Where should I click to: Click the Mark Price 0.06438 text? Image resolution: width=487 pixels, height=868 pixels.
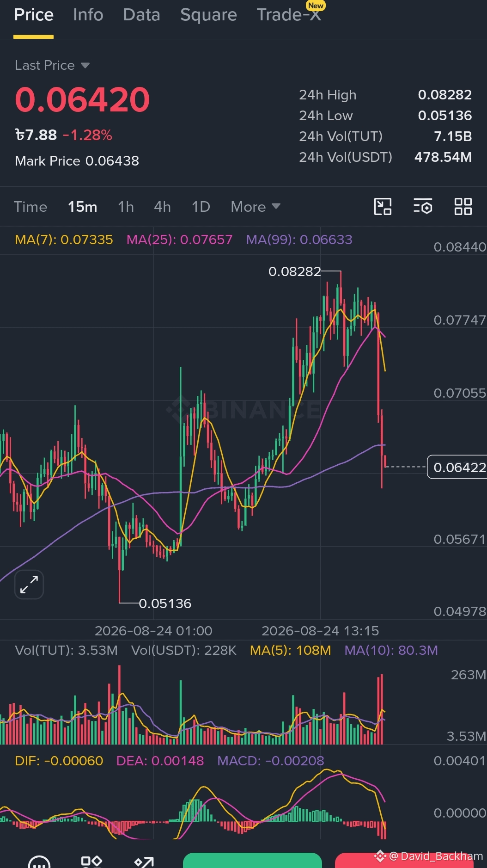point(77,161)
